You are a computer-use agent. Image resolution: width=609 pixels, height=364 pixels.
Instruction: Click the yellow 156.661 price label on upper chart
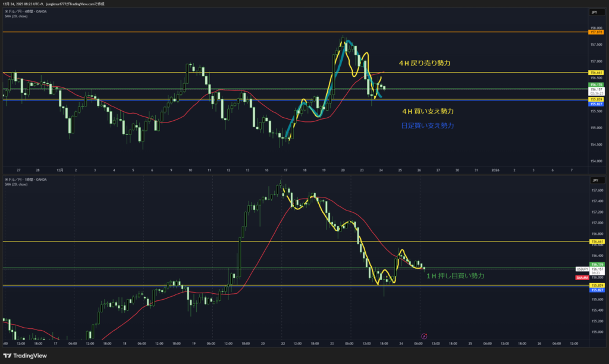pos(597,73)
